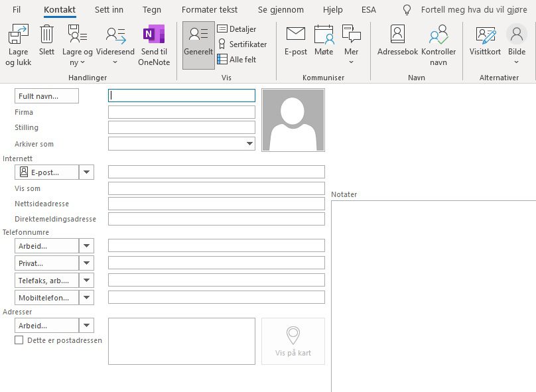Click the Stilling input field
536x392 pixels.
pyautogui.click(x=182, y=127)
